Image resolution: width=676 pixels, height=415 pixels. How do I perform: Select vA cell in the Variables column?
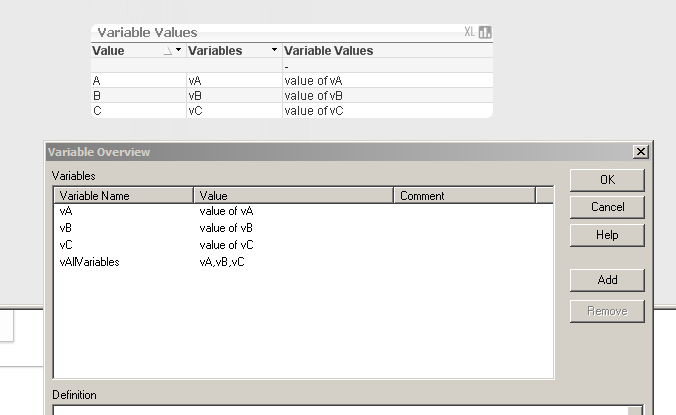pyautogui.click(x=234, y=81)
